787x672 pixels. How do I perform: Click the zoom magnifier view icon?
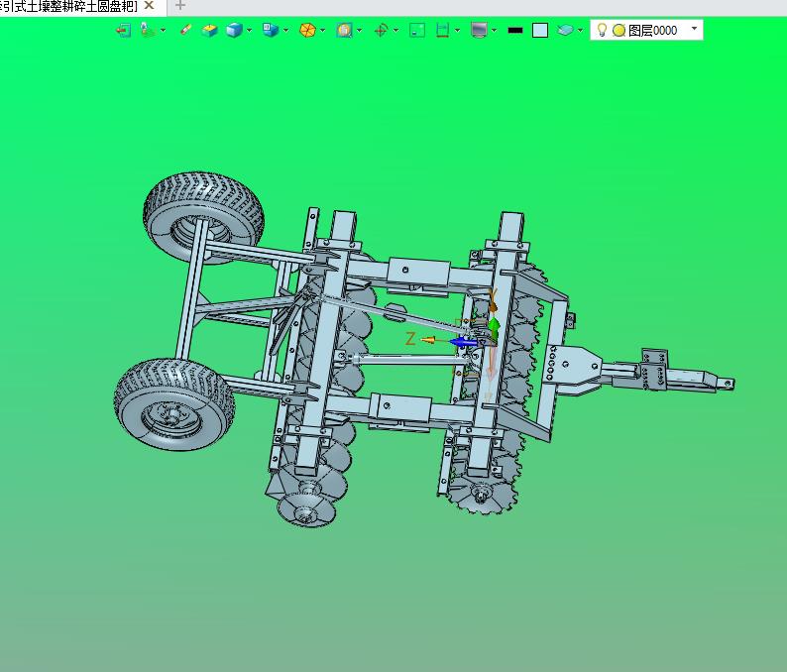click(x=344, y=30)
